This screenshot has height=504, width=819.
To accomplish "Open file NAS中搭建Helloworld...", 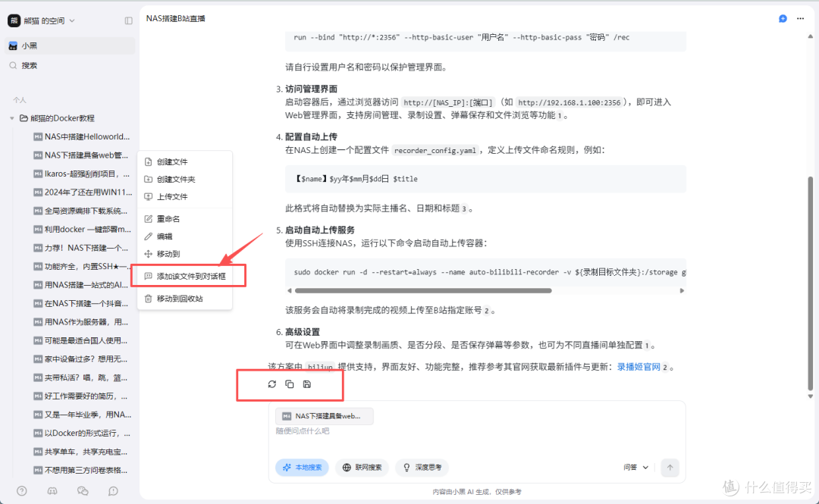I will [x=82, y=137].
